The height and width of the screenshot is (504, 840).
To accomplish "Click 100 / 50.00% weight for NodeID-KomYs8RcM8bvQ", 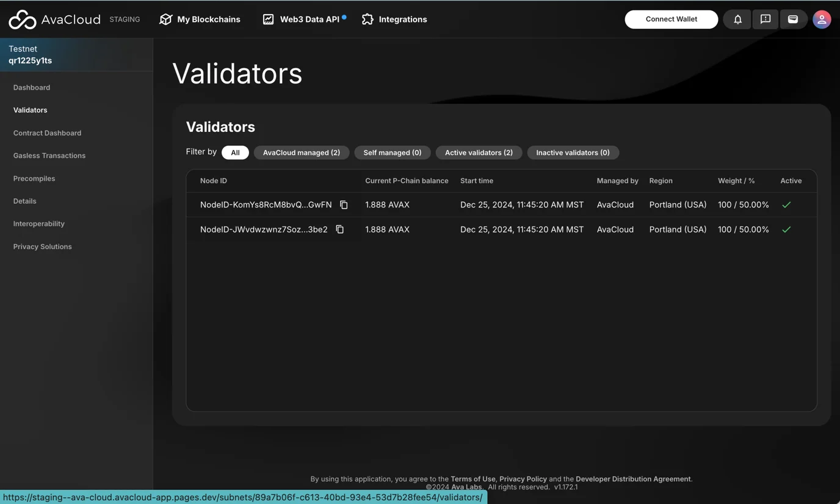I will [744, 205].
